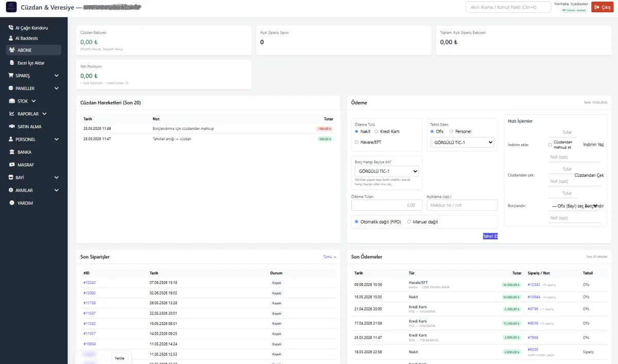Check the Cüzdandan mahsup et checkbox

[x=550, y=145]
